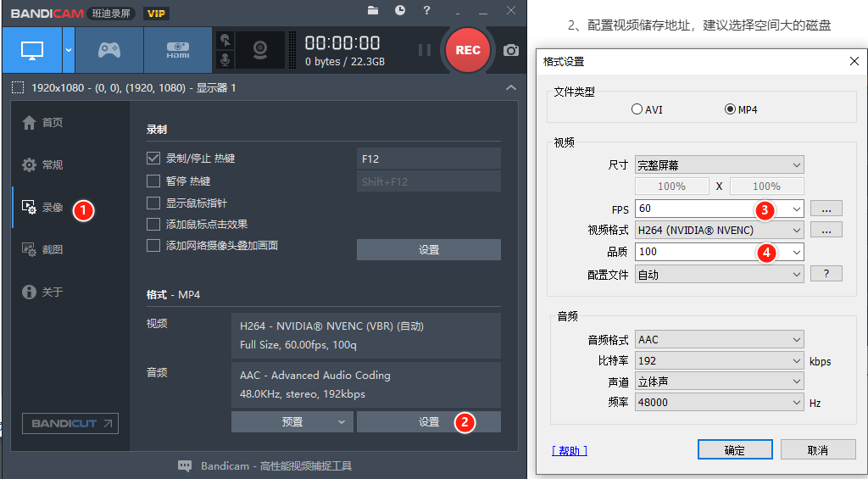The height and width of the screenshot is (479, 868).
Task: Toggle the webcam overlay icon
Action: [259, 50]
